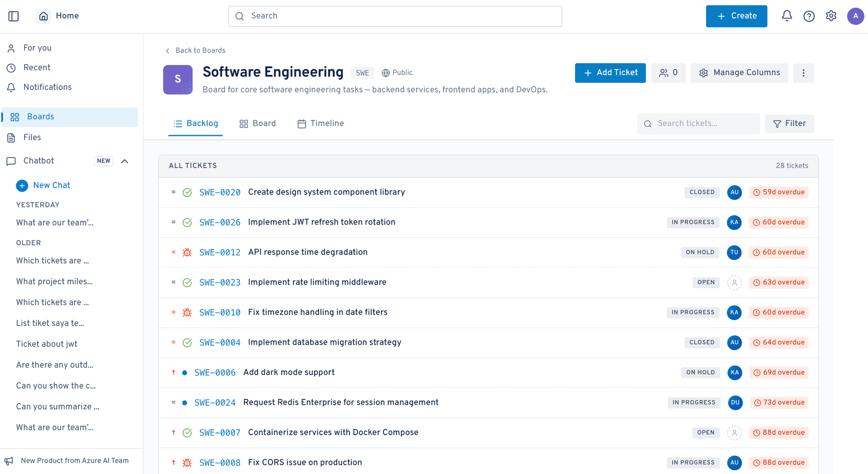This screenshot has width=868, height=474.
Task: Click the task check icon for SWE-0023
Action: (187, 282)
